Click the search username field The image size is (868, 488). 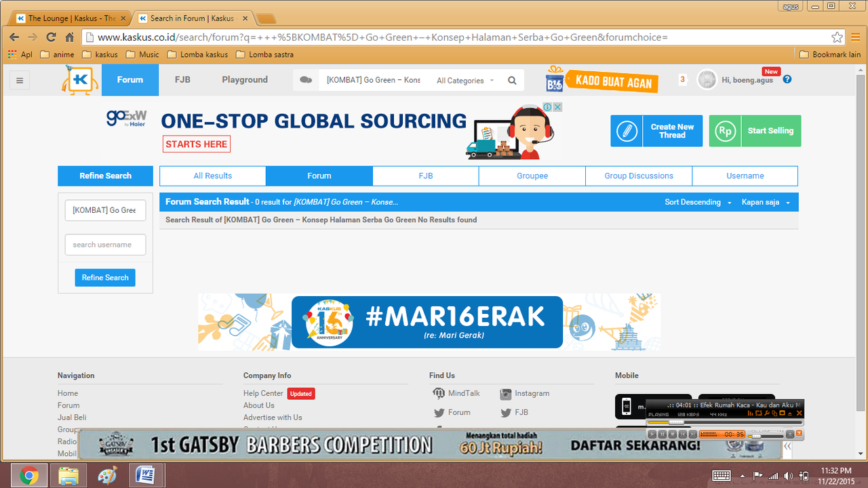click(x=105, y=245)
